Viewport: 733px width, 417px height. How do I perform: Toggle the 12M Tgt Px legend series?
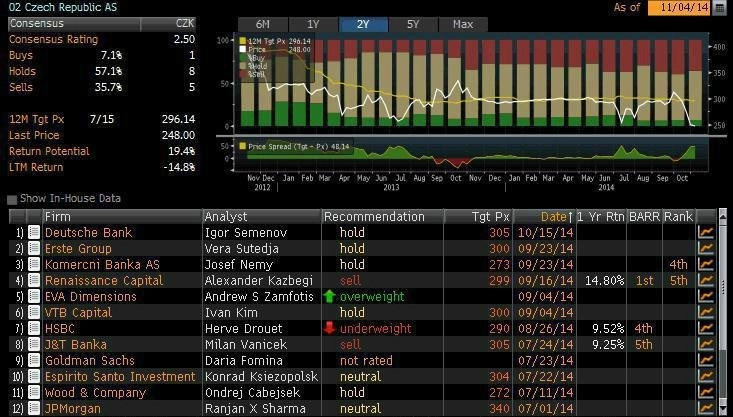[274, 41]
